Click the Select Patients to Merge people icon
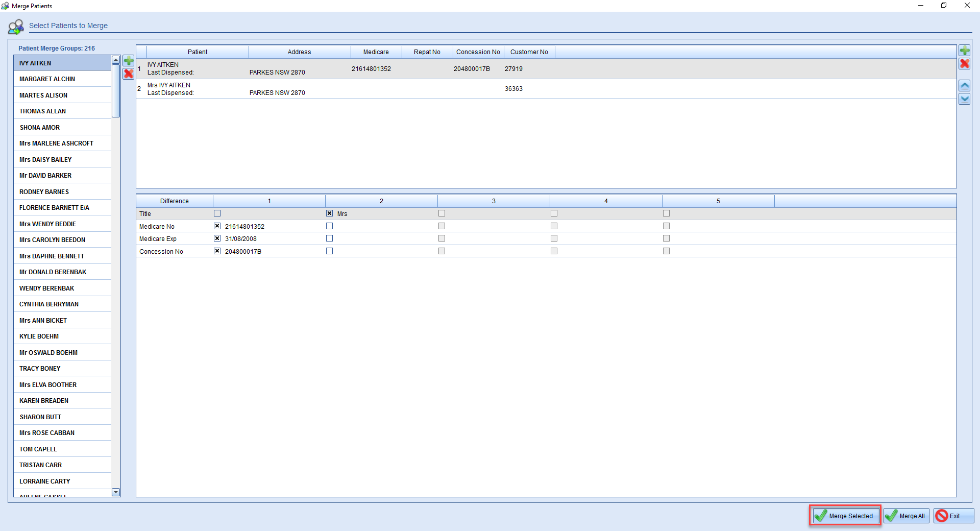The height and width of the screenshot is (531, 980). coord(16,27)
